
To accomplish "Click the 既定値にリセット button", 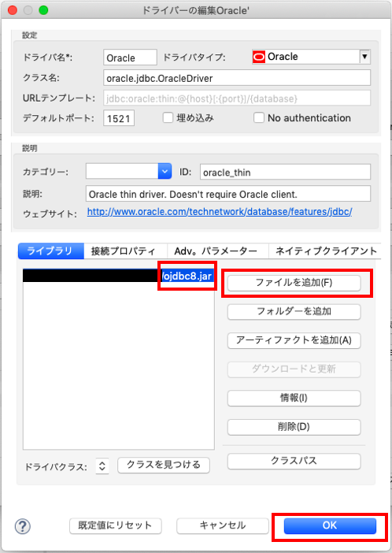I will click(116, 526).
